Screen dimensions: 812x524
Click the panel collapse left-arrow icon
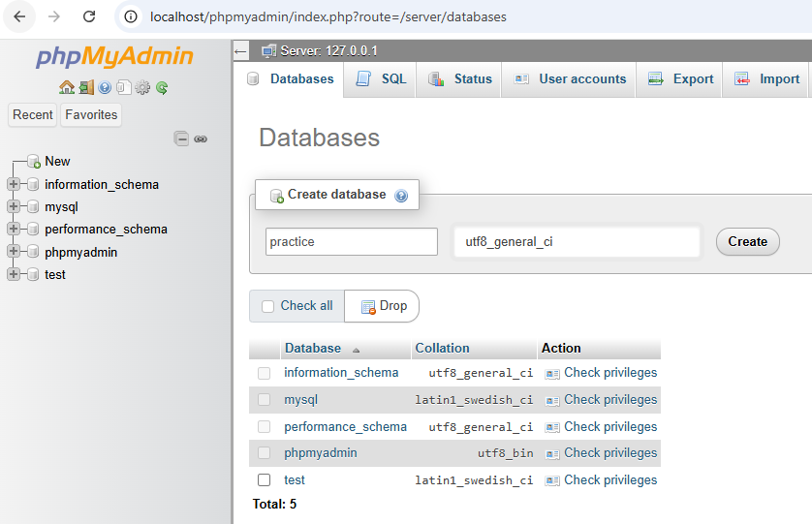click(x=240, y=51)
